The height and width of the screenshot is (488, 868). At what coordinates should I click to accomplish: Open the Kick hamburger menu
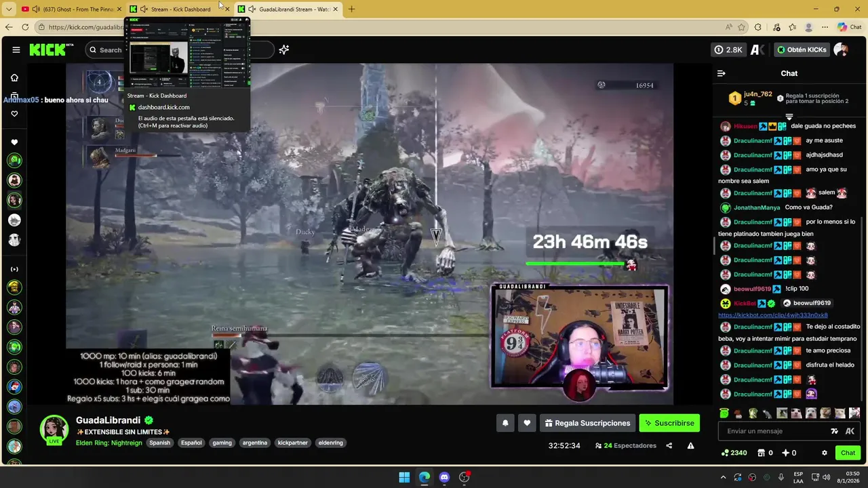pyautogui.click(x=16, y=49)
